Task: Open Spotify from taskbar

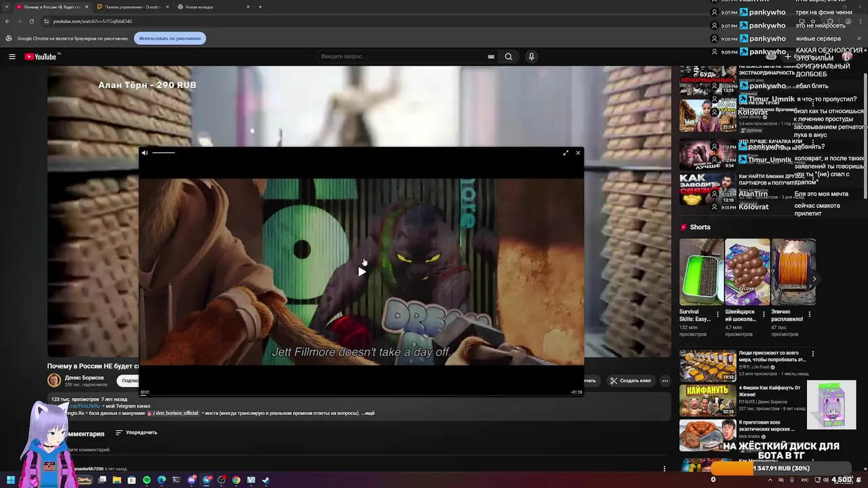Action: (x=146, y=480)
